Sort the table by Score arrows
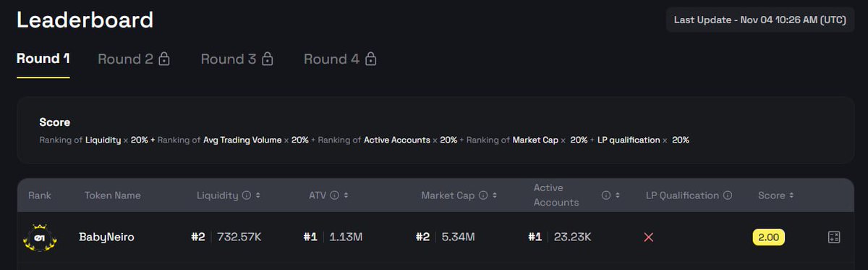Viewport: 868px width, 270px height. 791,195
